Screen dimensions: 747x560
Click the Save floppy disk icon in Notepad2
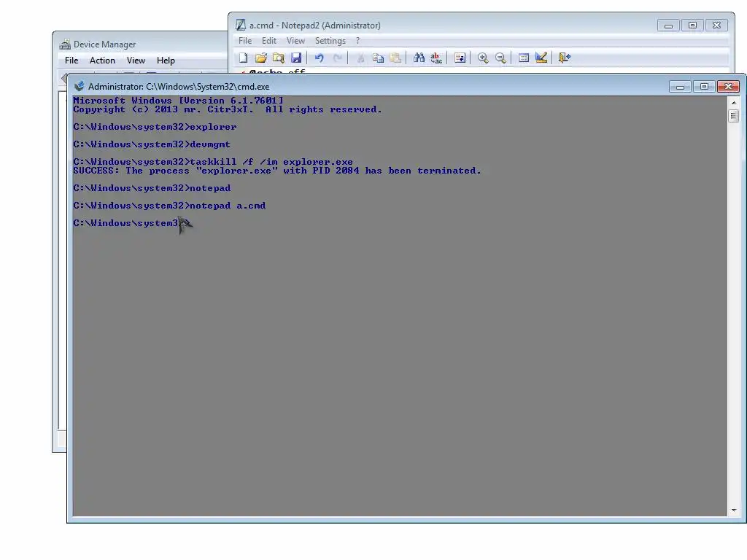point(296,58)
